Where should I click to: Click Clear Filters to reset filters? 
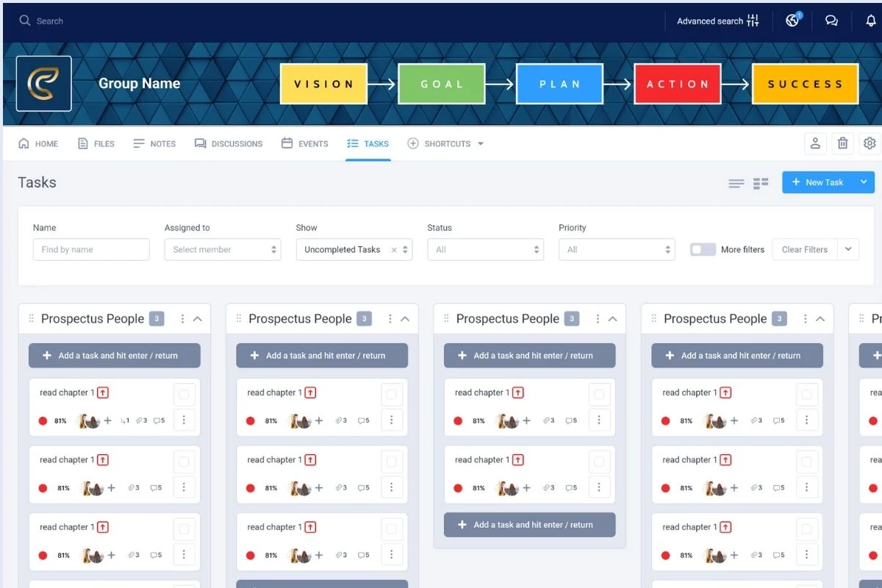pyautogui.click(x=804, y=249)
